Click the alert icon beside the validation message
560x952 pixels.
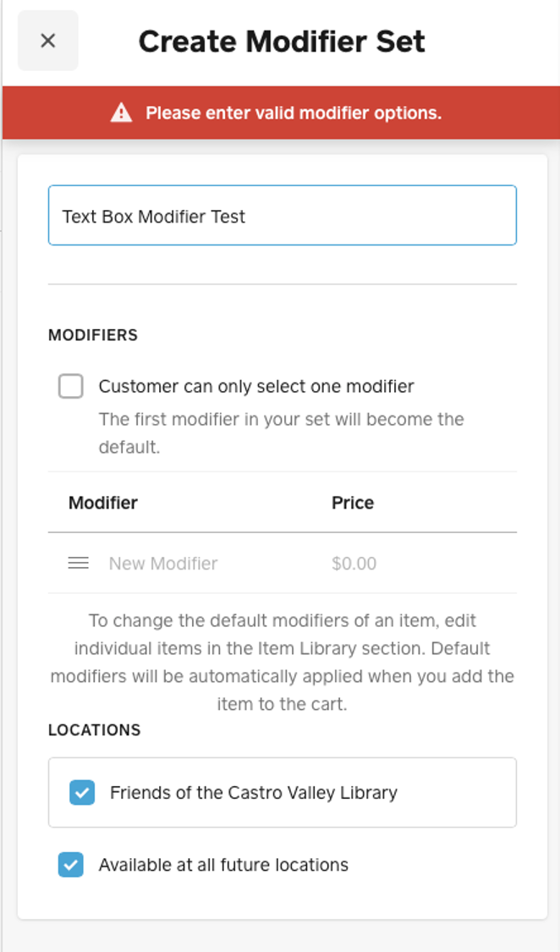click(121, 111)
